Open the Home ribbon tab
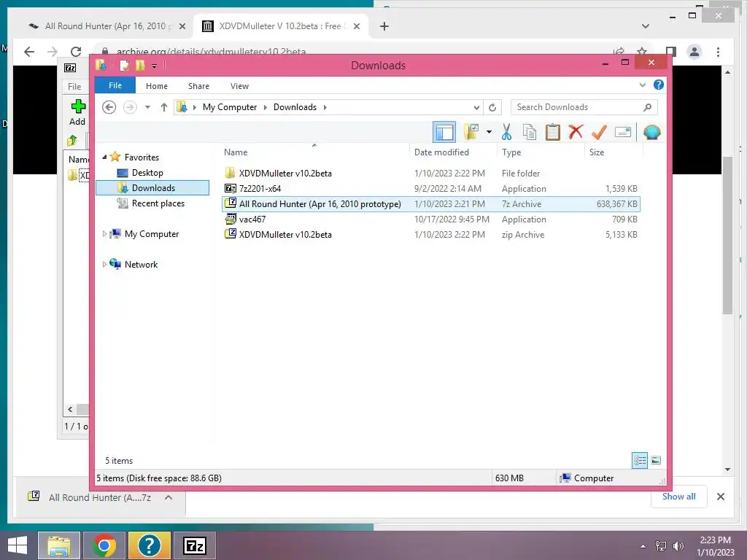 [x=157, y=86]
